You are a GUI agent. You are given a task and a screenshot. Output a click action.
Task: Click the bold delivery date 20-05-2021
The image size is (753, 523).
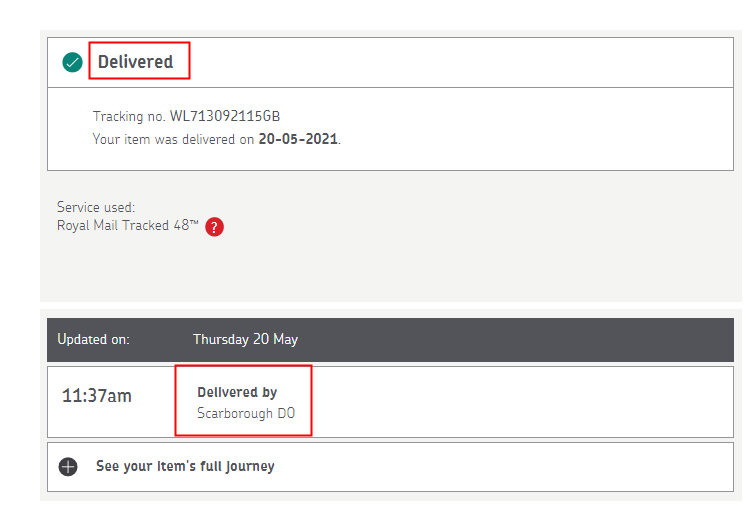[x=298, y=139]
